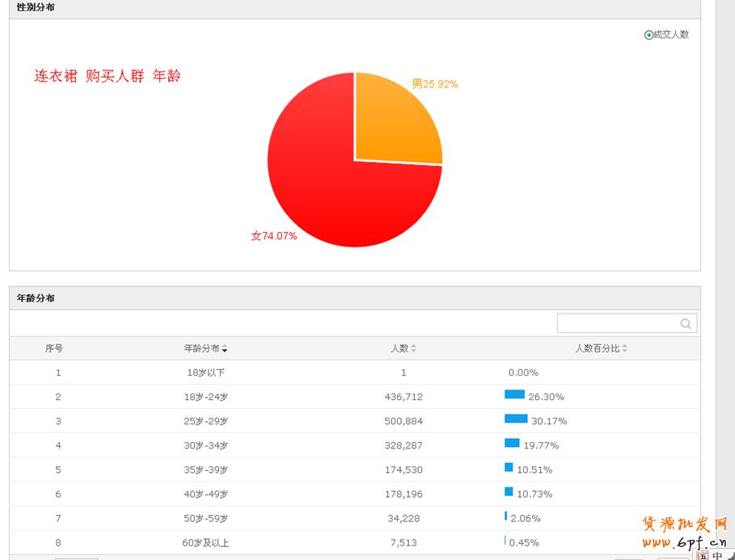735x560 pixels.
Task: Click the 性别分布 panel header
Action: tap(36, 7)
